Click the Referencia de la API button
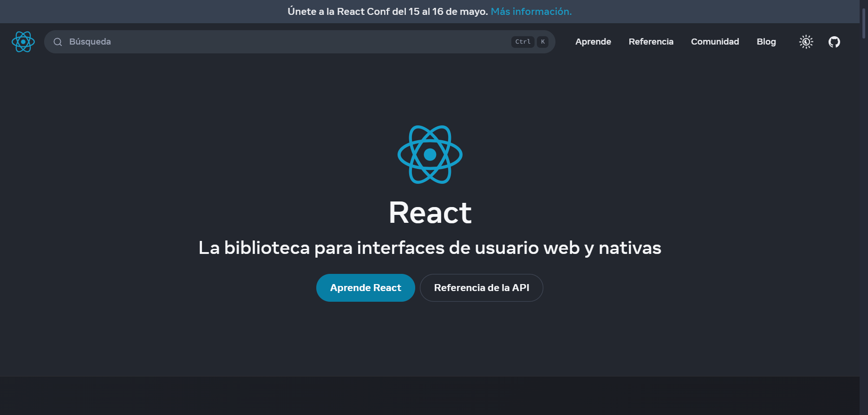Image resolution: width=868 pixels, height=415 pixels. click(481, 288)
